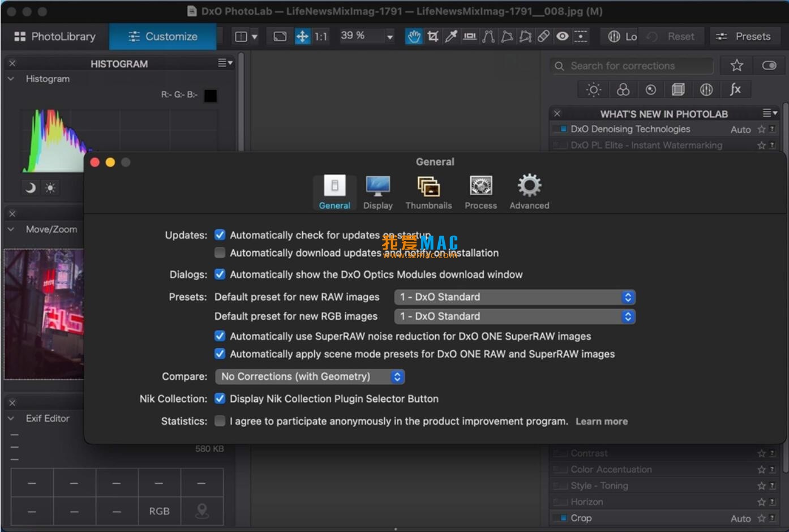Show the Light corrections sun icon
Screen dimensions: 789x532
coord(593,89)
